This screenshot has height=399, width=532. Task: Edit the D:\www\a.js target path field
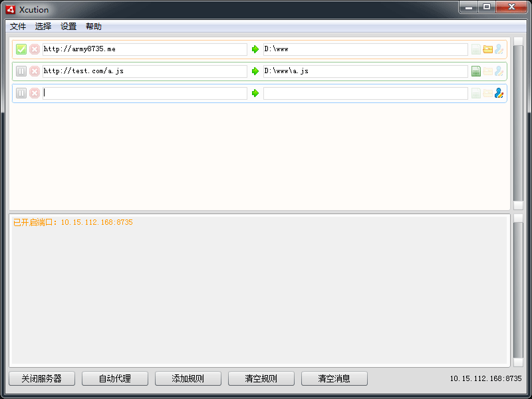(365, 71)
